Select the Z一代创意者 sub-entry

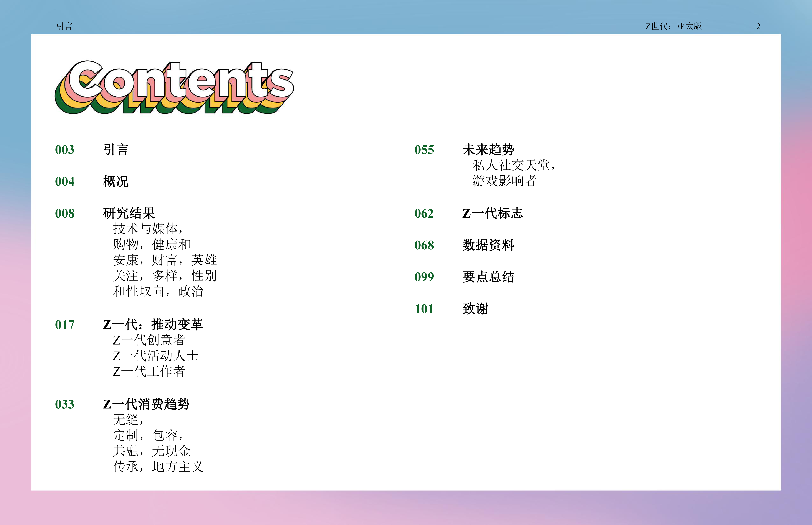pos(149,340)
